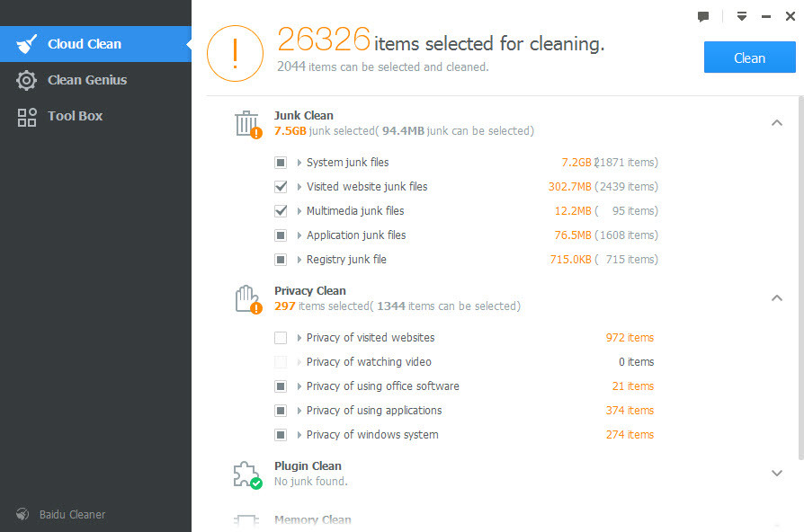Select the System junk files label
Viewport: 804px width, 532px height.
tap(348, 163)
